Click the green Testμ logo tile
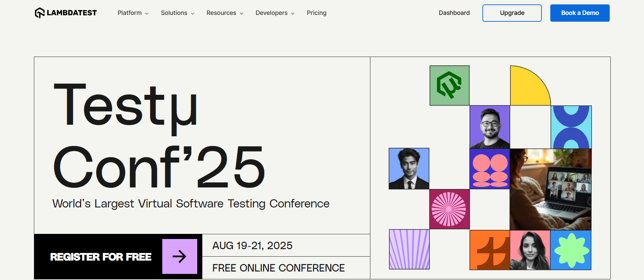This screenshot has height=280, width=644. coord(449,85)
